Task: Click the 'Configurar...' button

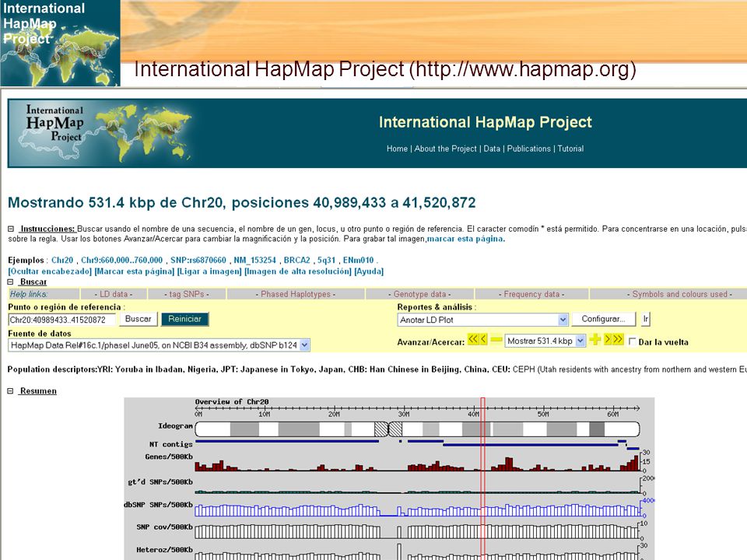Action: [x=603, y=319]
